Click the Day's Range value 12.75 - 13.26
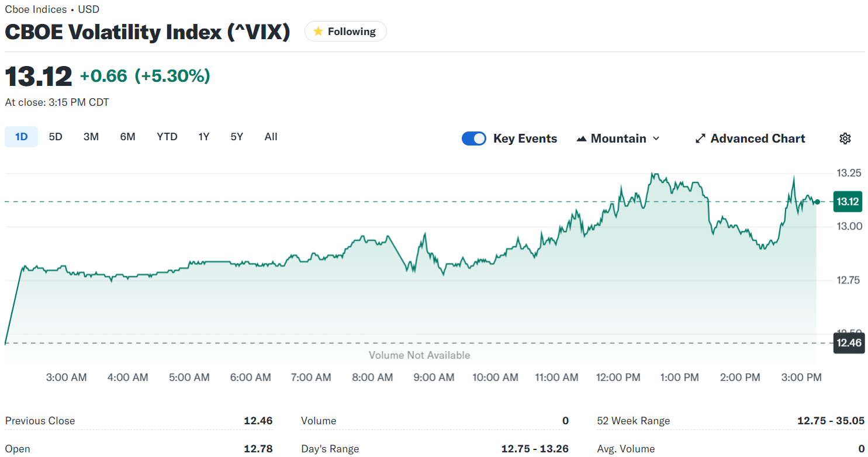Image resolution: width=868 pixels, height=457 pixels. [535, 449]
